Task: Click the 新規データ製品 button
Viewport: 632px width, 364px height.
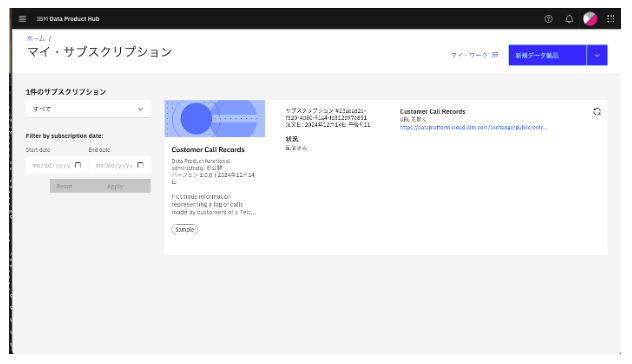Action: point(547,55)
